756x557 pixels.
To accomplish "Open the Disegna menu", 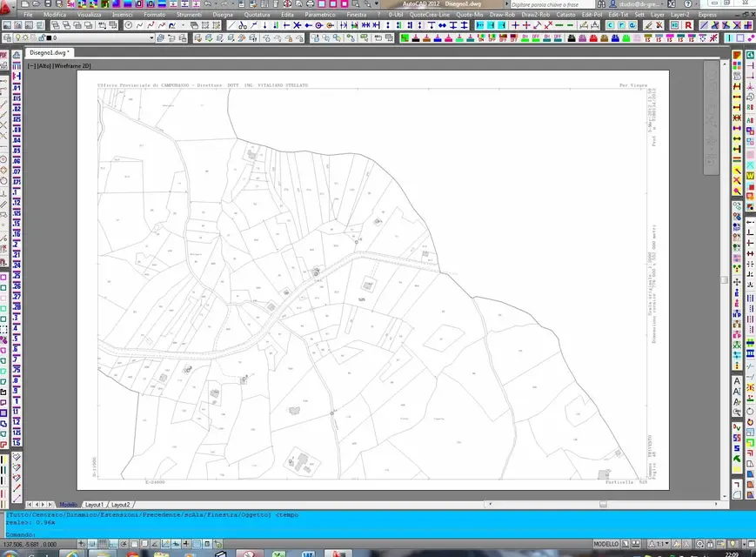I will click(x=223, y=15).
